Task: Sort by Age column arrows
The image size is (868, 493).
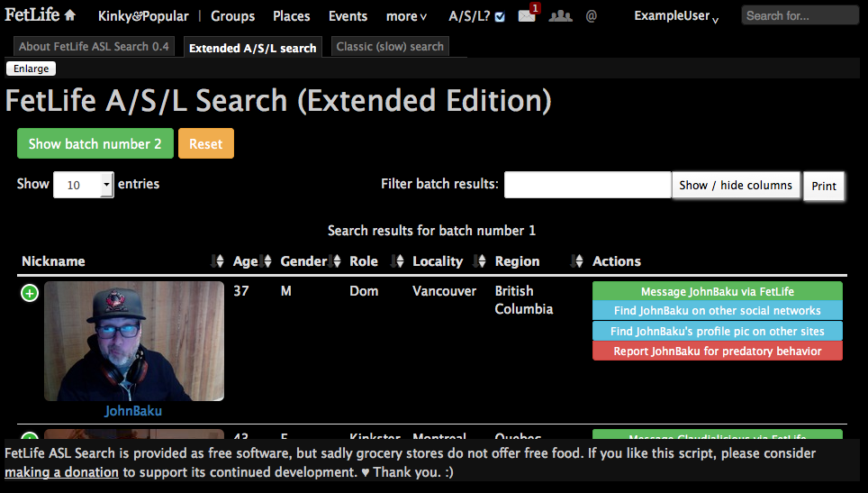Action: click(x=266, y=260)
